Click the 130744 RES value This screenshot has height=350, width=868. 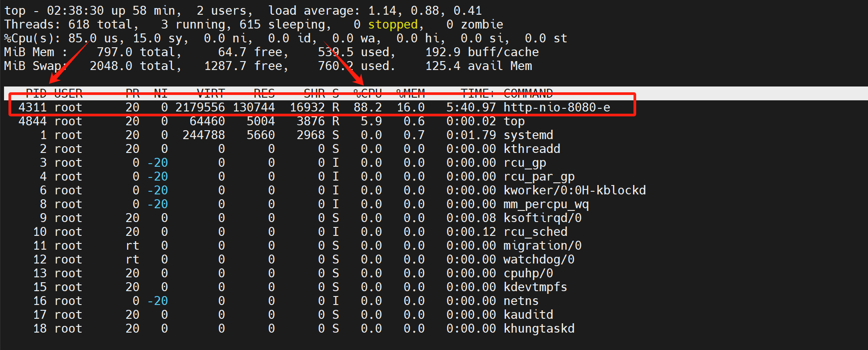254,107
